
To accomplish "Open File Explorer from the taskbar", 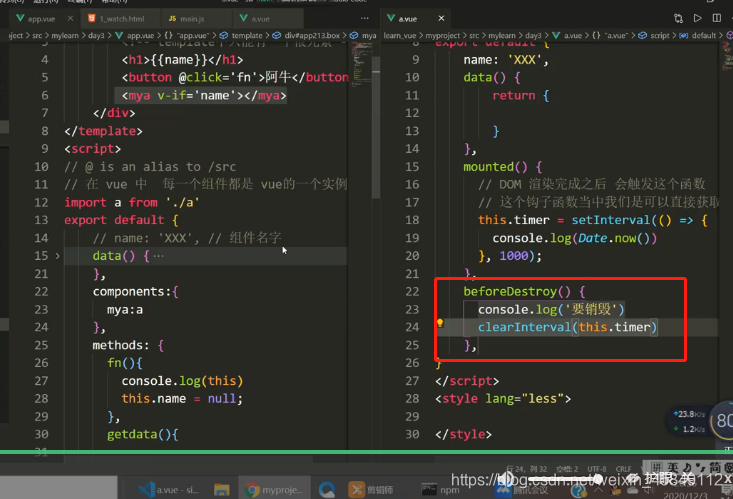I will click(x=222, y=490).
